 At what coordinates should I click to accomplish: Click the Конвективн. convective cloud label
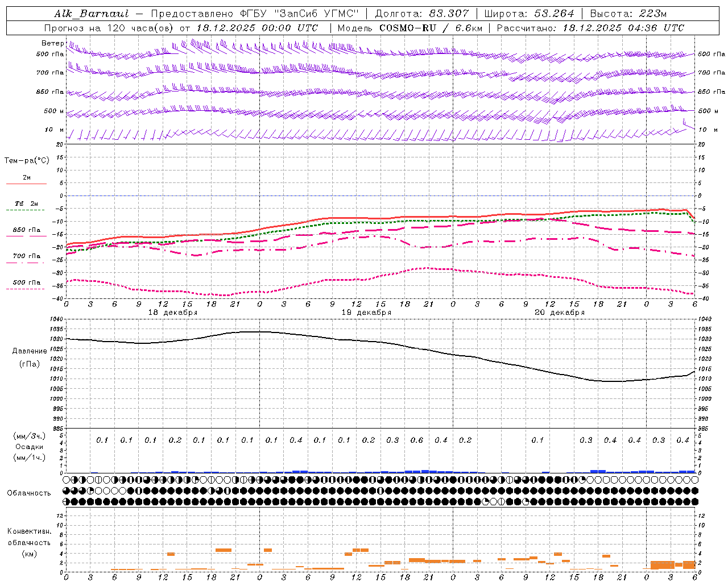click(29, 531)
